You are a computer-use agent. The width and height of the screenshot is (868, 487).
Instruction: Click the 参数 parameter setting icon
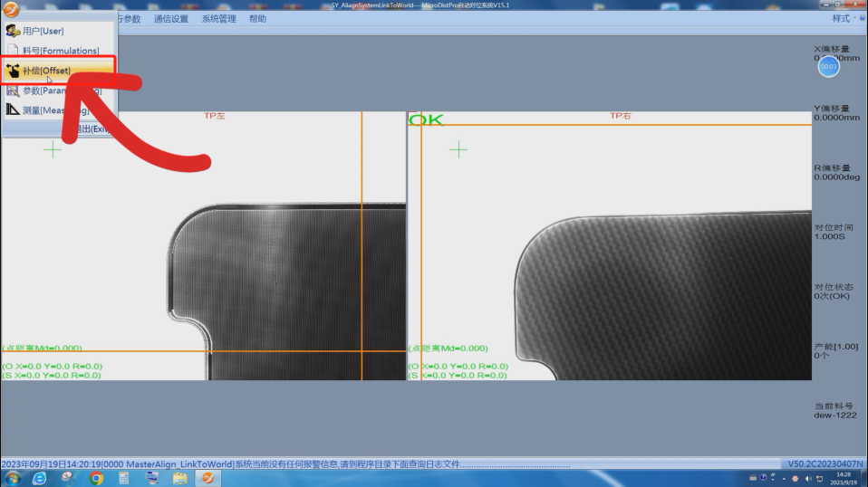click(x=13, y=91)
